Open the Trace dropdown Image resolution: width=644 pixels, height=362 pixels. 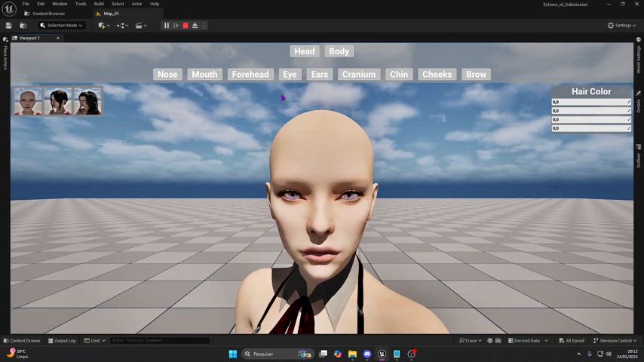pos(471,341)
